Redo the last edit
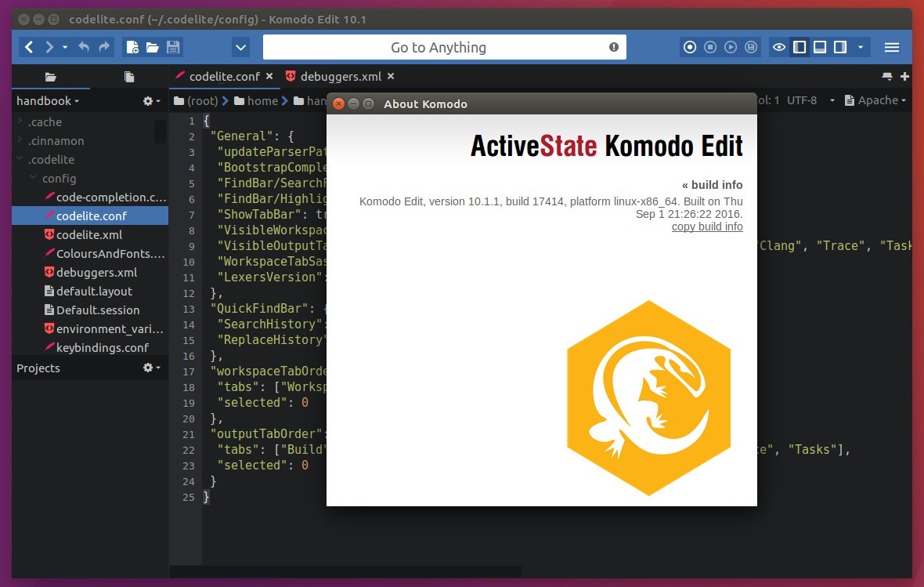The image size is (924, 587). point(103,47)
